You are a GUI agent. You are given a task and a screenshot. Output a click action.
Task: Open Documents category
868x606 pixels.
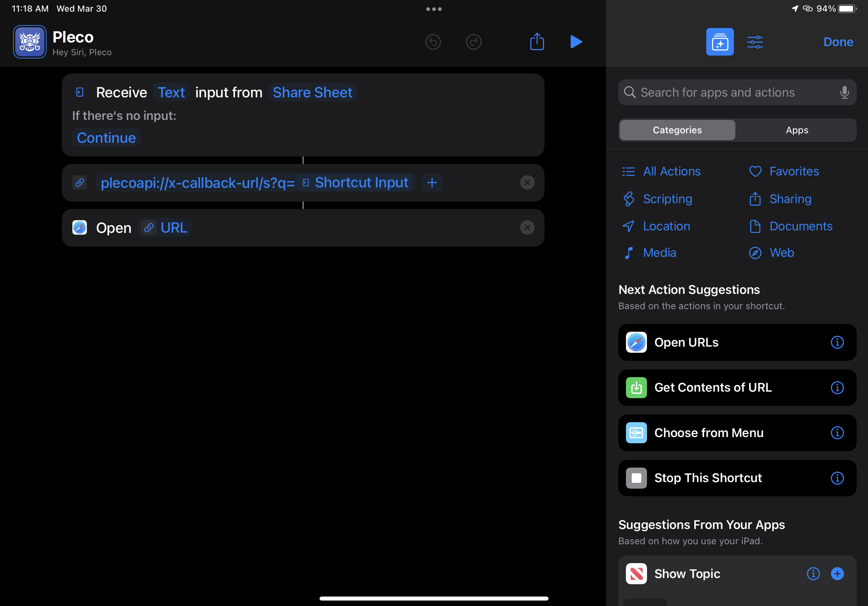click(791, 226)
